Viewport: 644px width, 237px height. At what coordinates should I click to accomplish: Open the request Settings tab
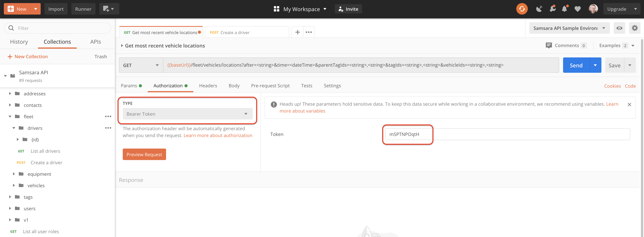(332, 86)
